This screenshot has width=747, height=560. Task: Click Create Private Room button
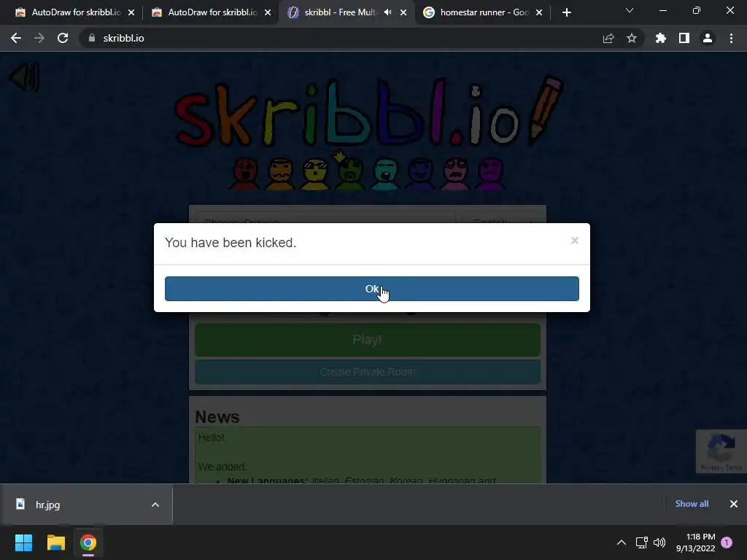click(368, 372)
